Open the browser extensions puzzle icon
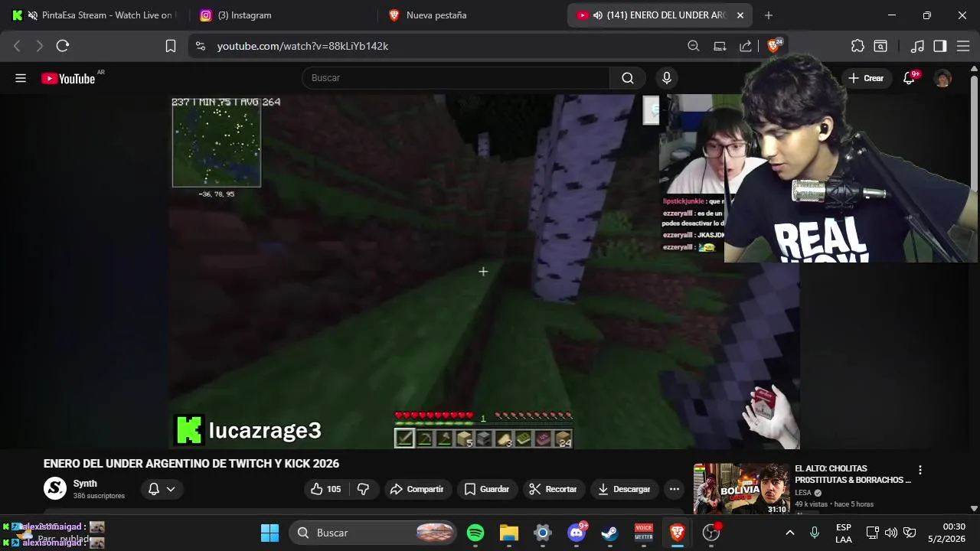This screenshot has height=551, width=980. tap(857, 46)
